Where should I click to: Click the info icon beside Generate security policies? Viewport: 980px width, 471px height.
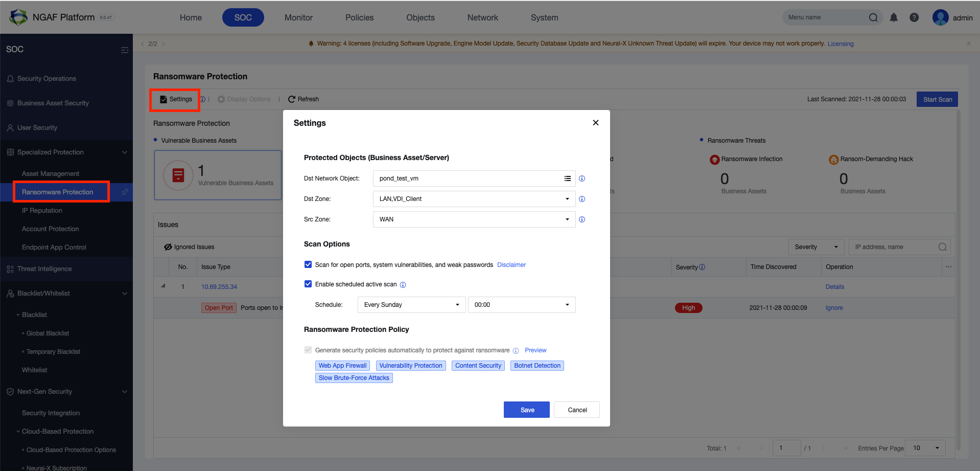(516, 351)
